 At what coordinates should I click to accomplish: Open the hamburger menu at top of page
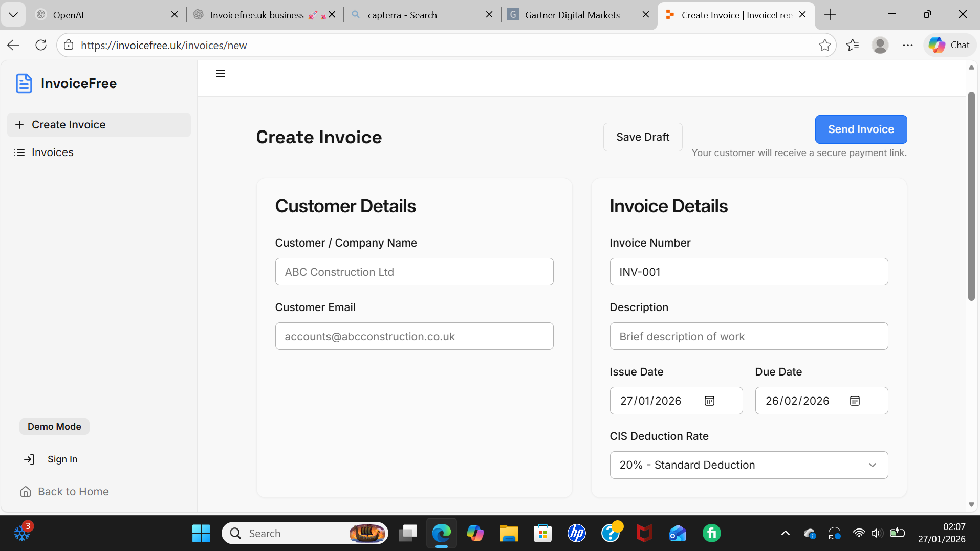[220, 73]
